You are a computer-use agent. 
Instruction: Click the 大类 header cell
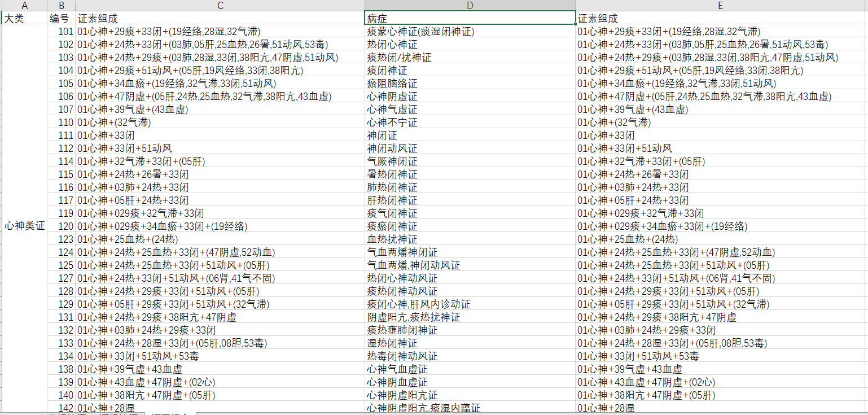pyautogui.click(x=24, y=19)
